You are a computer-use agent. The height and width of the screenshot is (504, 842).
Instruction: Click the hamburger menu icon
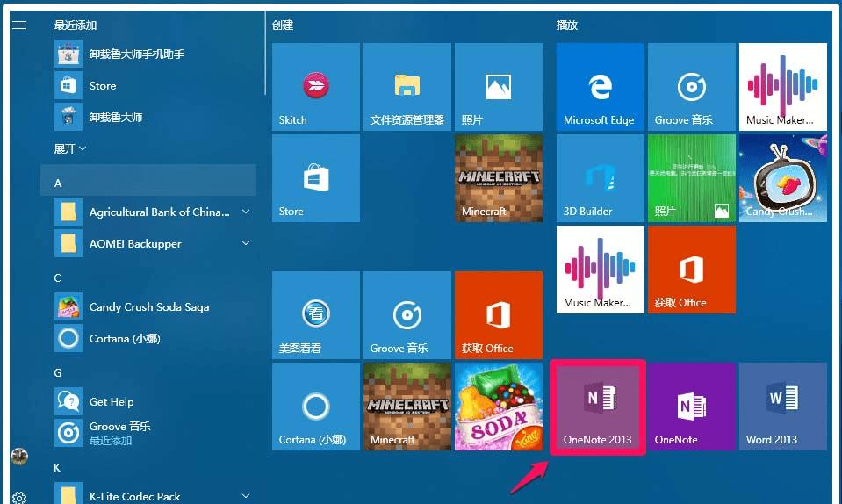tap(19, 25)
